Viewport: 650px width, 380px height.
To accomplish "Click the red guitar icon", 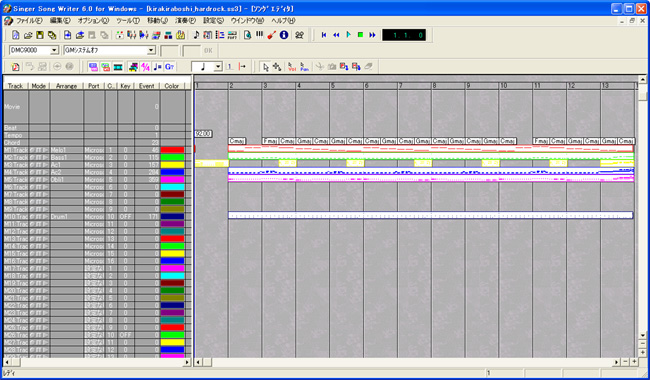I will click(272, 35).
